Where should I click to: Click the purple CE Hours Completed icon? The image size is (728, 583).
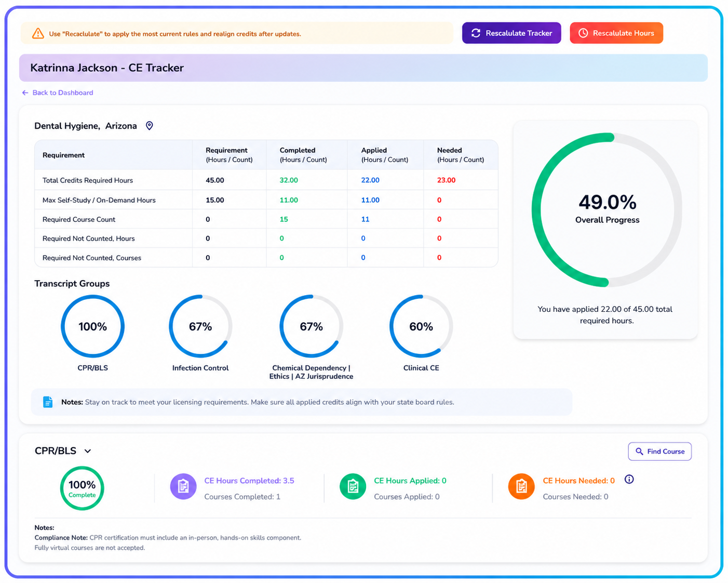[x=183, y=487]
